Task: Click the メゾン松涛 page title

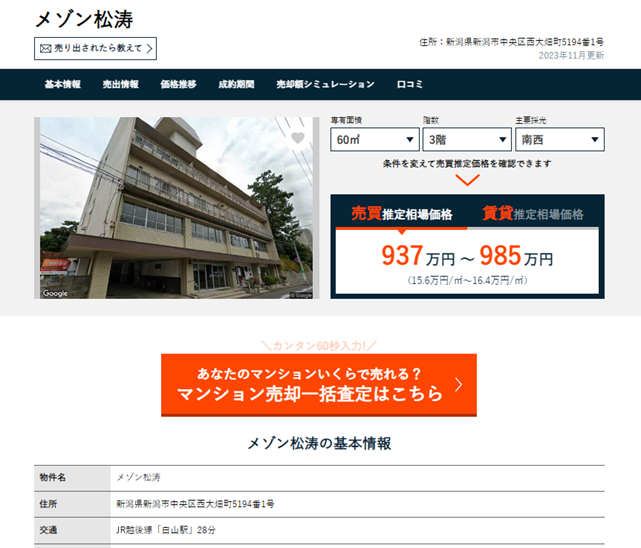Action: [84, 20]
